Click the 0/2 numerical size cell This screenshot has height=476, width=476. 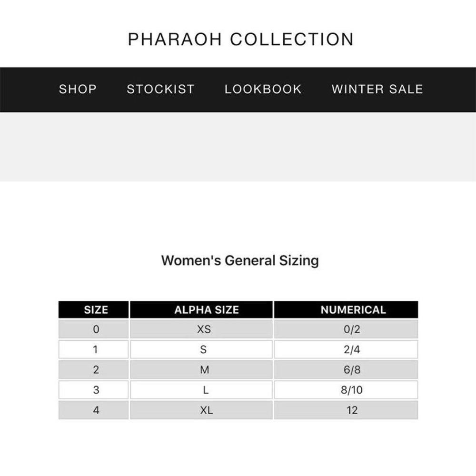click(x=346, y=329)
